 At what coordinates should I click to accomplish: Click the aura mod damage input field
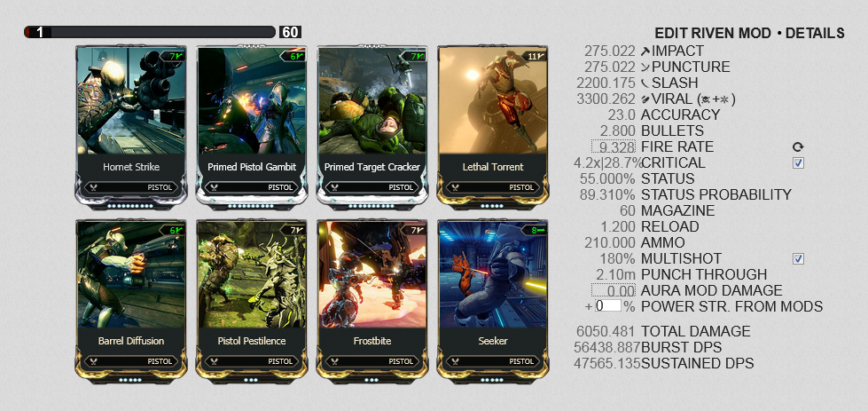tap(614, 290)
